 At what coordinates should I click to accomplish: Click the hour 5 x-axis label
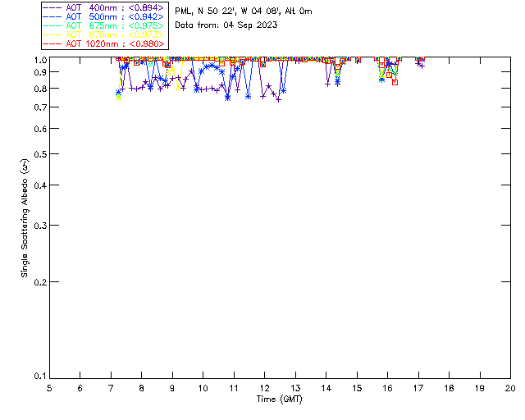pos(49,389)
